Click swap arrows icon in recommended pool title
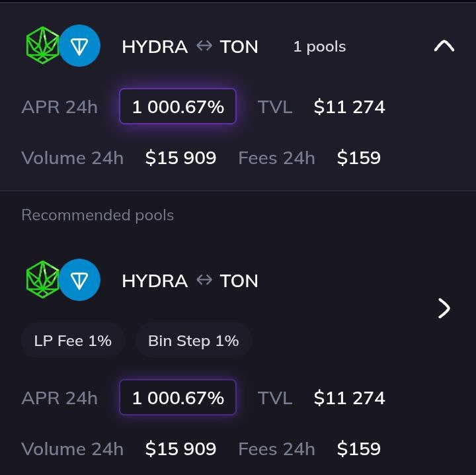 204,280
